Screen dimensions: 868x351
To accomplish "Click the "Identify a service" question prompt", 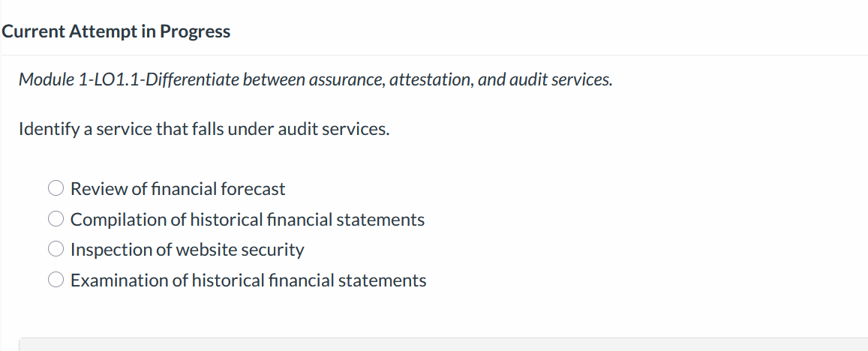I will [x=204, y=130].
